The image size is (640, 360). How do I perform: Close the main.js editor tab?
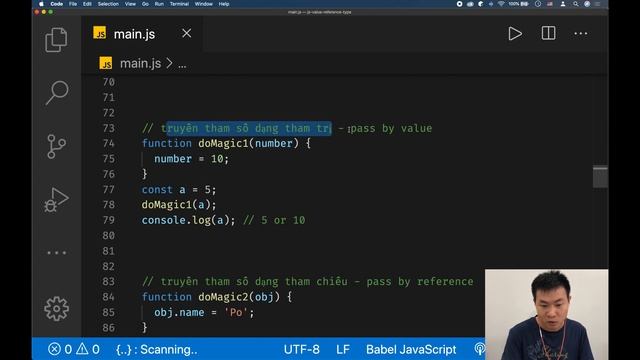tap(187, 33)
